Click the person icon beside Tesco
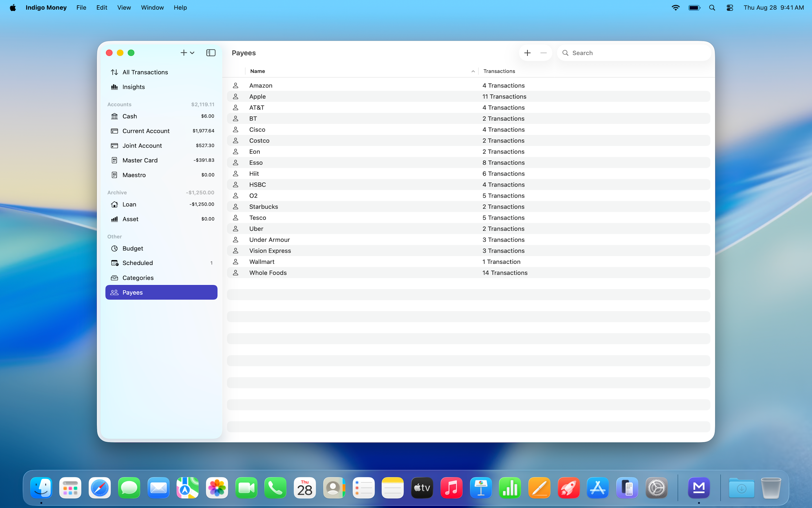This screenshot has width=812, height=508. click(235, 218)
